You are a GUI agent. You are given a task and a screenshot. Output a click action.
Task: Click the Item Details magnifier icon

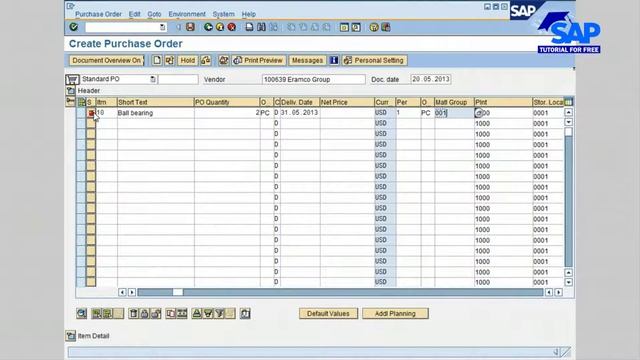(x=82, y=313)
